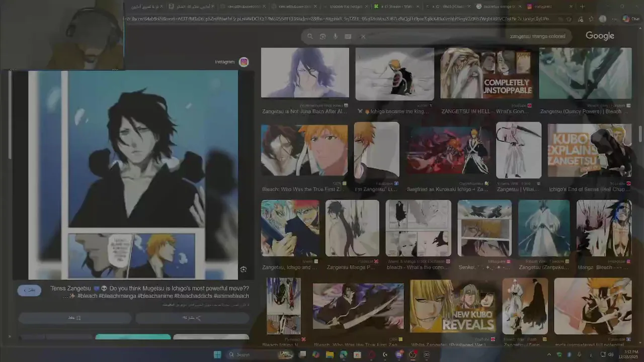Click the on-screen keyboard icon in the search bar

click(348, 36)
